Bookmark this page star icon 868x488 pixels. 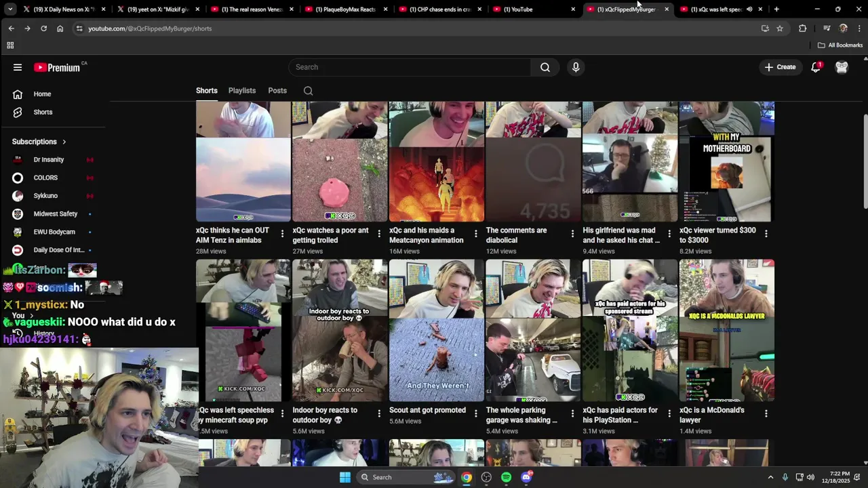[x=780, y=28]
